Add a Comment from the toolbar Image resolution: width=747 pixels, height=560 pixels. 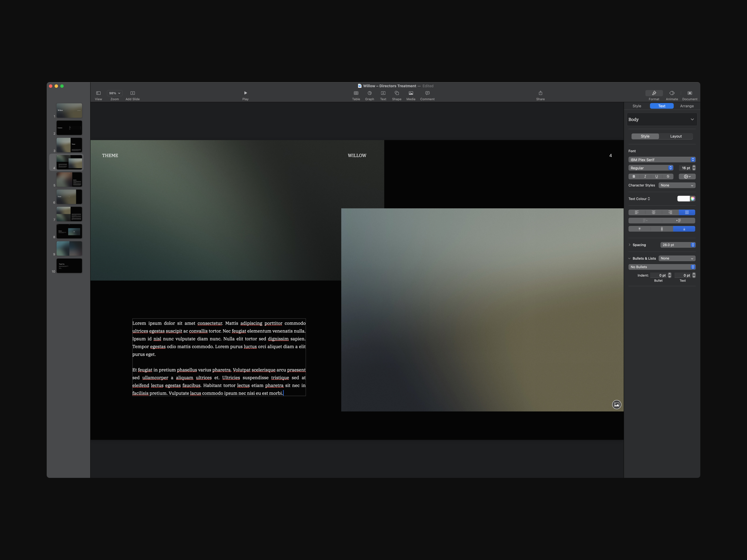pos(427,93)
